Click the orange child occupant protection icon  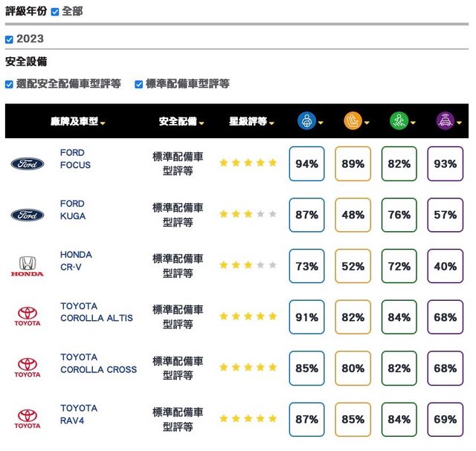pyautogui.click(x=352, y=121)
